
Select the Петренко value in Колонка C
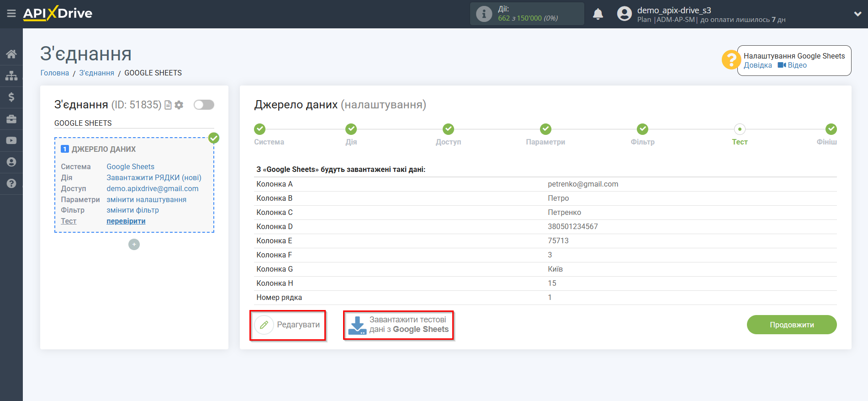coord(564,212)
